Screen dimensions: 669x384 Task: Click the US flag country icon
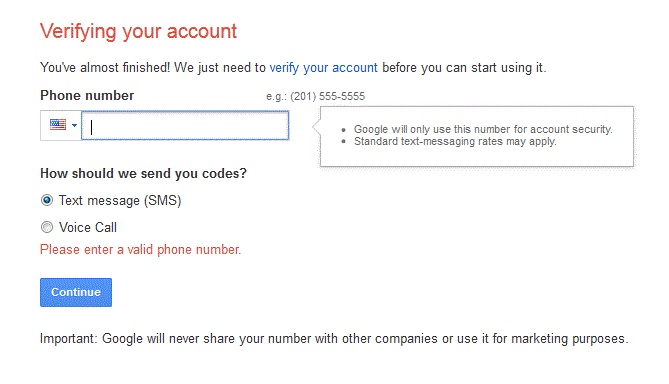[x=58, y=125]
